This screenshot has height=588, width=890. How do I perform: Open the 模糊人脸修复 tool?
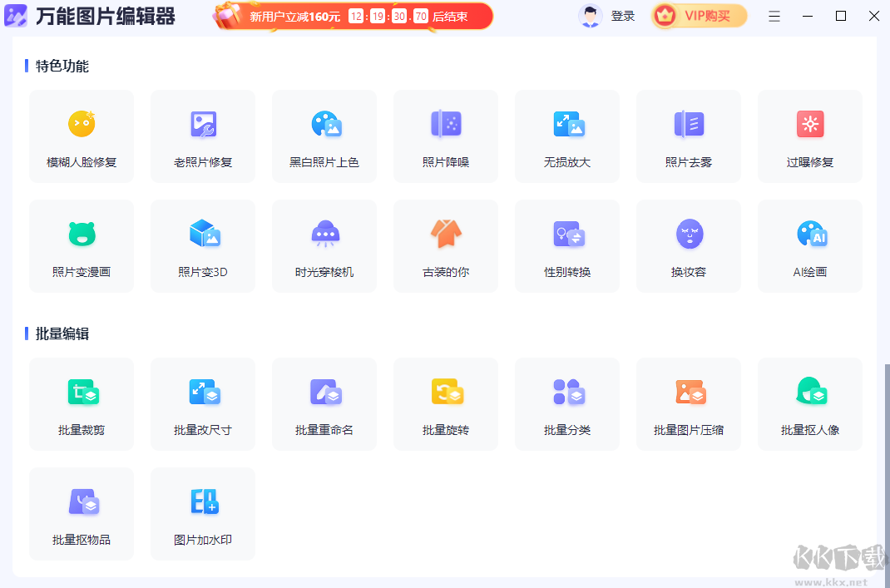[81, 136]
